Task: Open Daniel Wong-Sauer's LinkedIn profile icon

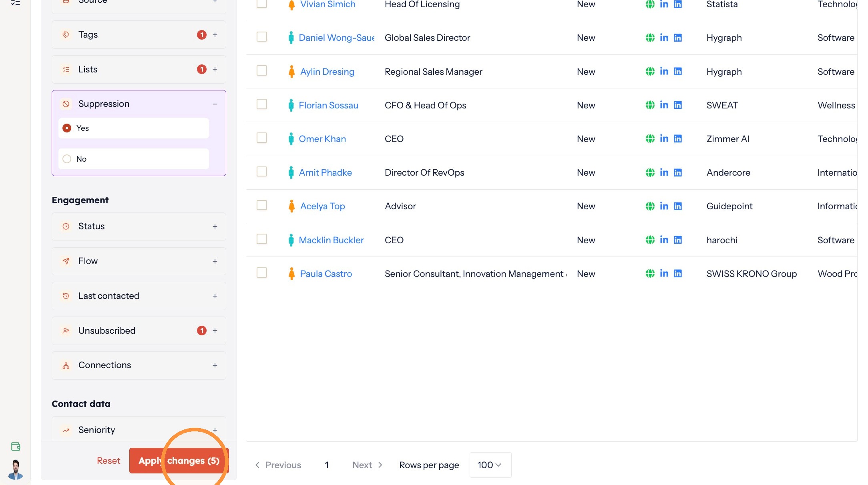Action: pyautogui.click(x=664, y=38)
